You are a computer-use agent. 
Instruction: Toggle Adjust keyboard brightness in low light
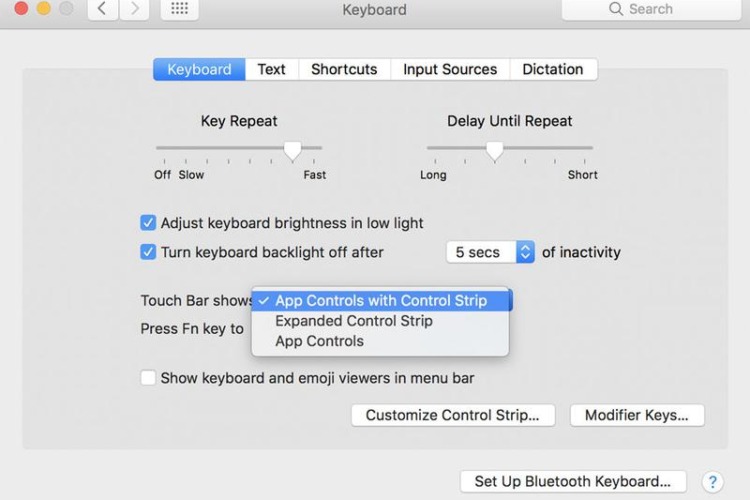click(149, 223)
